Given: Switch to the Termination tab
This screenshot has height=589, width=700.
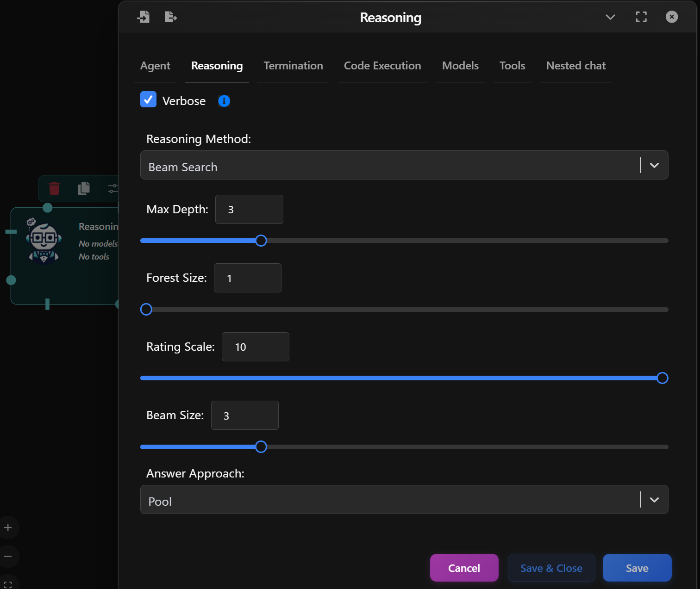Looking at the screenshot, I should pos(293,66).
